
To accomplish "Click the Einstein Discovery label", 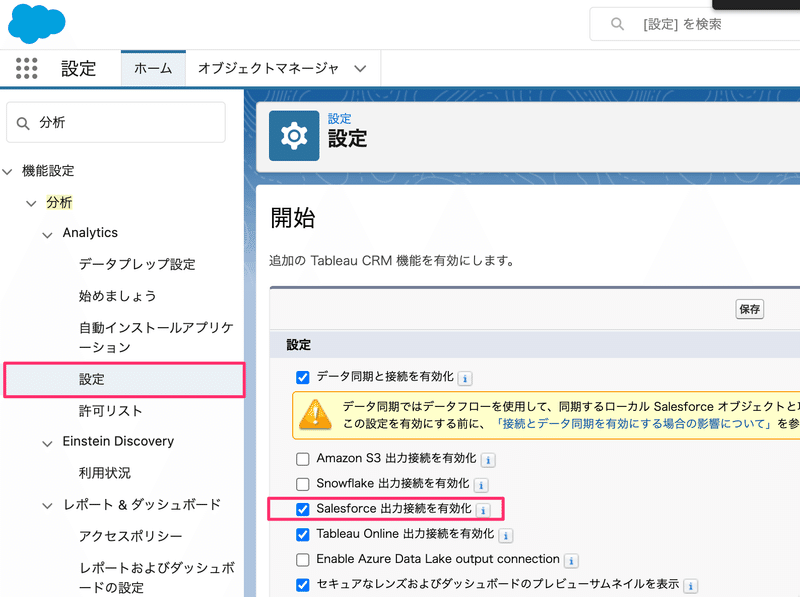I will coord(118,441).
